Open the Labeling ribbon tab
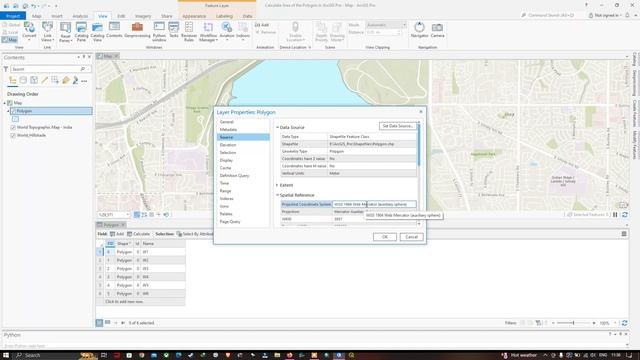 pos(224,16)
